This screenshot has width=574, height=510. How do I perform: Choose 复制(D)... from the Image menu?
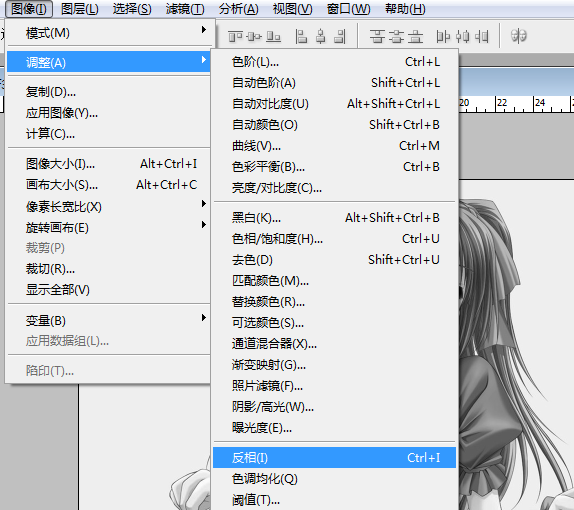pyautogui.click(x=108, y=92)
